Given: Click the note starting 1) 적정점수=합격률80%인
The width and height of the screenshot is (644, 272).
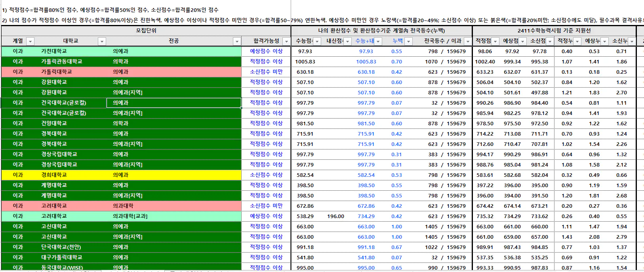Looking at the screenshot, I should tap(110, 10).
